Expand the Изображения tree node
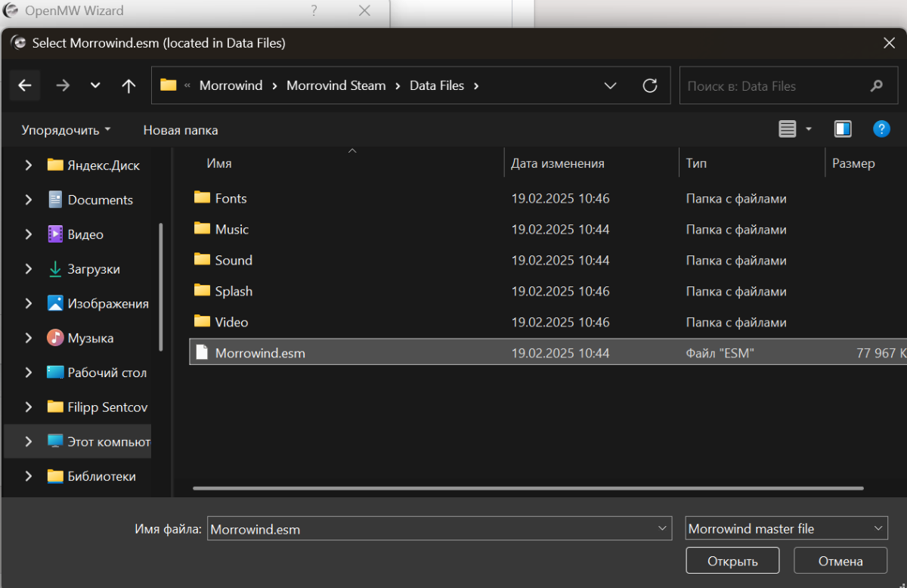The height and width of the screenshot is (588, 907). pos(29,303)
